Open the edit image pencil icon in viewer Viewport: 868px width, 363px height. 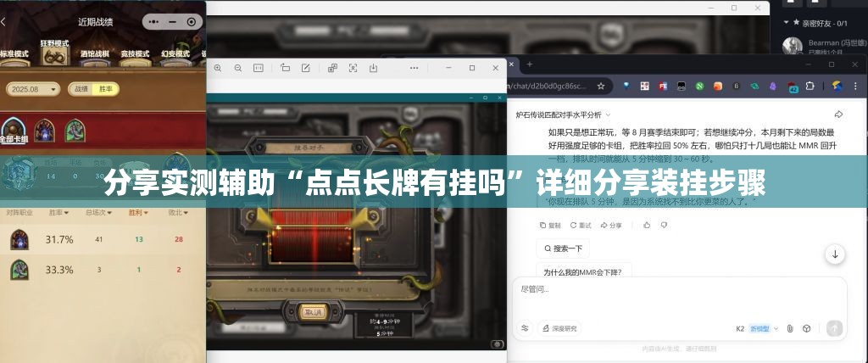[305, 68]
